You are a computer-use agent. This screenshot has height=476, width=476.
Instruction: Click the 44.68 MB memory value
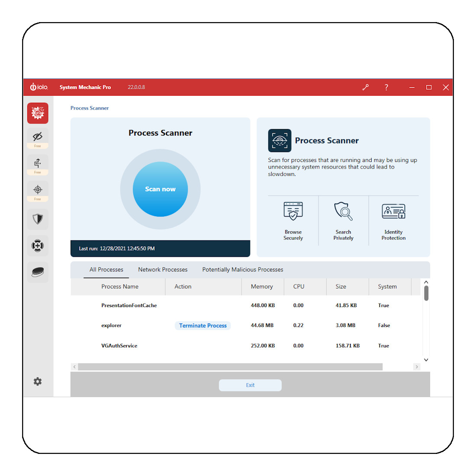click(x=262, y=325)
